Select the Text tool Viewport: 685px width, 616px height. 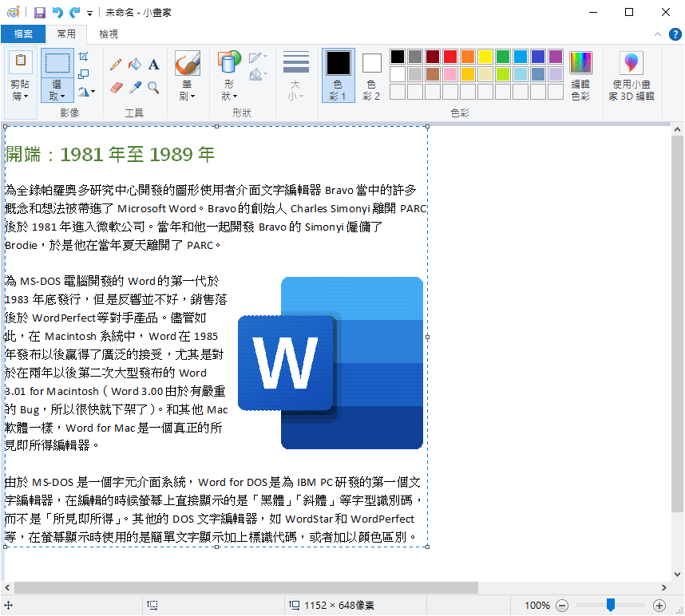tap(153, 65)
